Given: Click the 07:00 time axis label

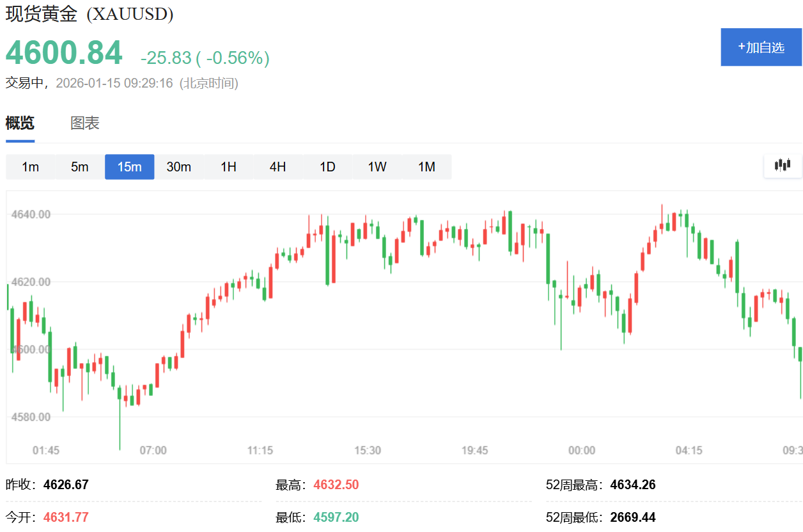Looking at the screenshot, I should pyautogui.click(x=153, y=450).
